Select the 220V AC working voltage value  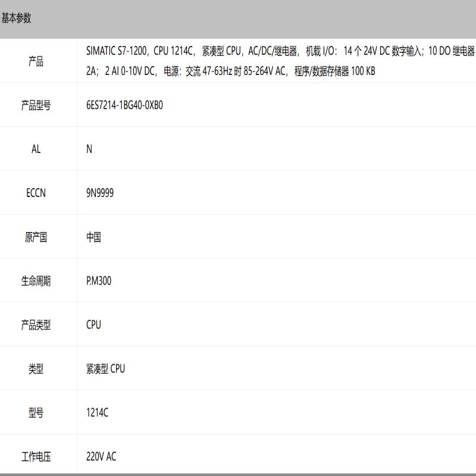coord(101,457)
